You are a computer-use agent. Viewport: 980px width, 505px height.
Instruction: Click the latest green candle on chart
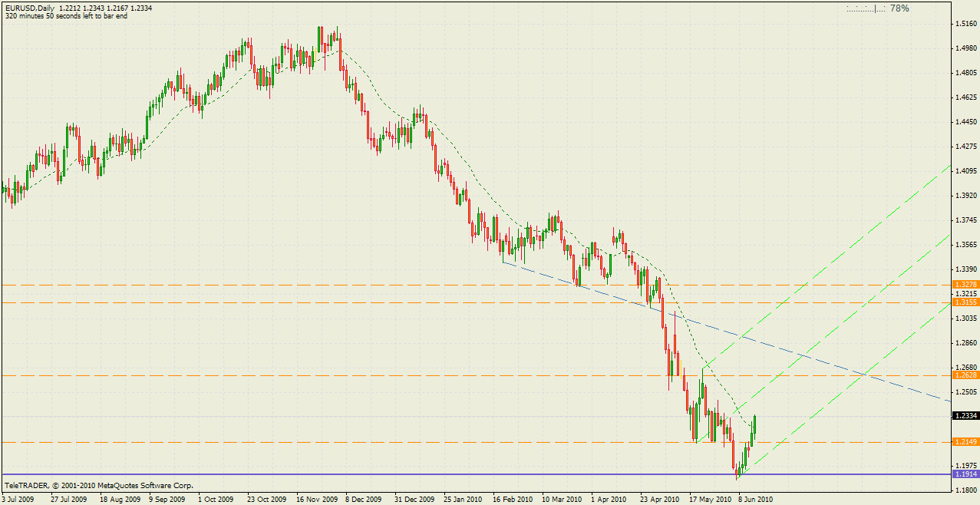coord(755,424)
